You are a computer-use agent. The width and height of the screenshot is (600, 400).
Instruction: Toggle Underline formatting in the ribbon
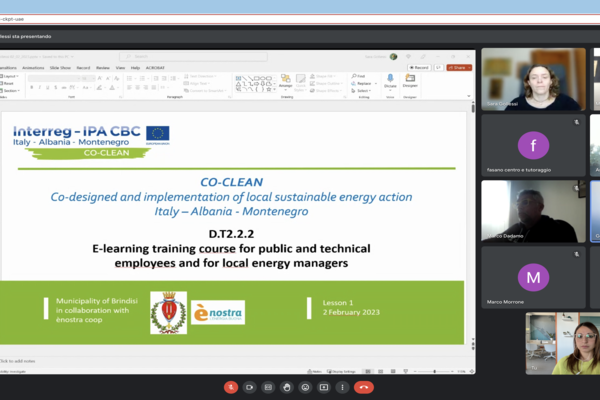pos(47,88)
